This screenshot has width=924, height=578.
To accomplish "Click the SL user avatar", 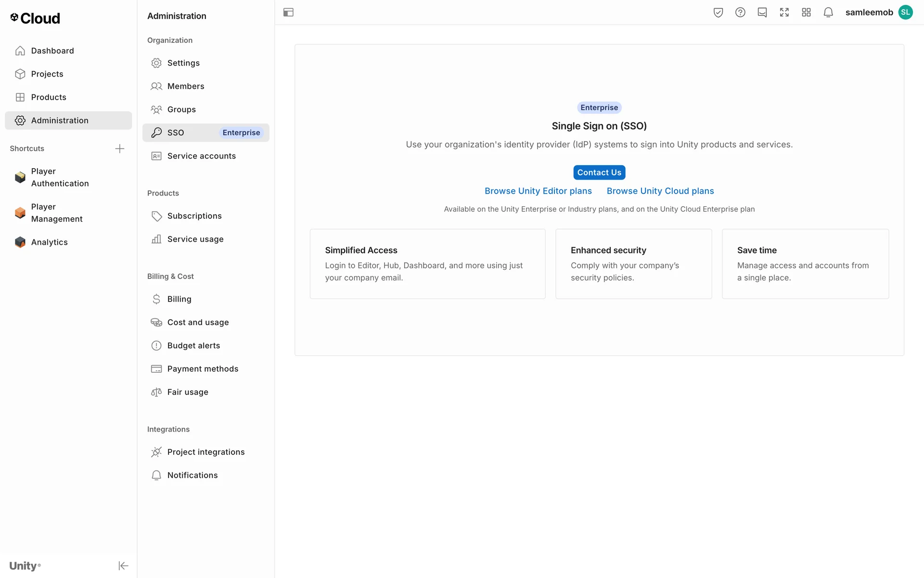I will click(x=906, y=13).
